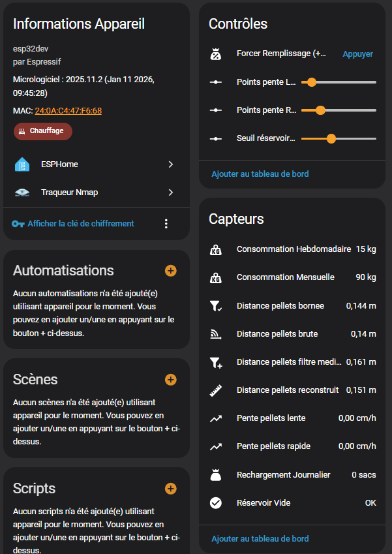Expand the Traqueur Nmap row chevron
Image resolution: width=392 pixels, height=554 pixels.
[x=171, y=192]
